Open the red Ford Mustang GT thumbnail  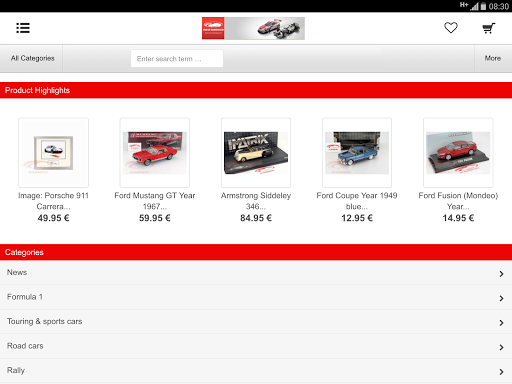[x=155, y=152]
